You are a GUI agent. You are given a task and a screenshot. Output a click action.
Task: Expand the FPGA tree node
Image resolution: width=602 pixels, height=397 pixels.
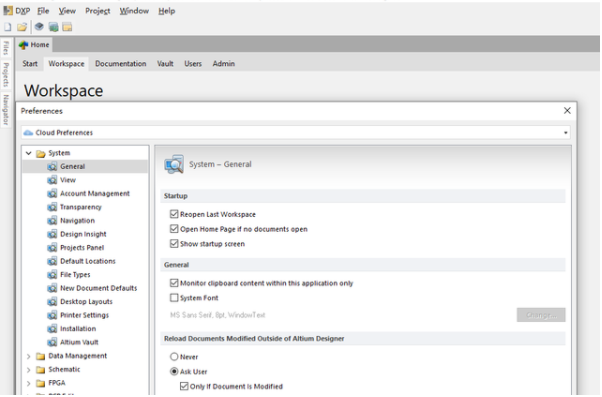click(28, 383)
